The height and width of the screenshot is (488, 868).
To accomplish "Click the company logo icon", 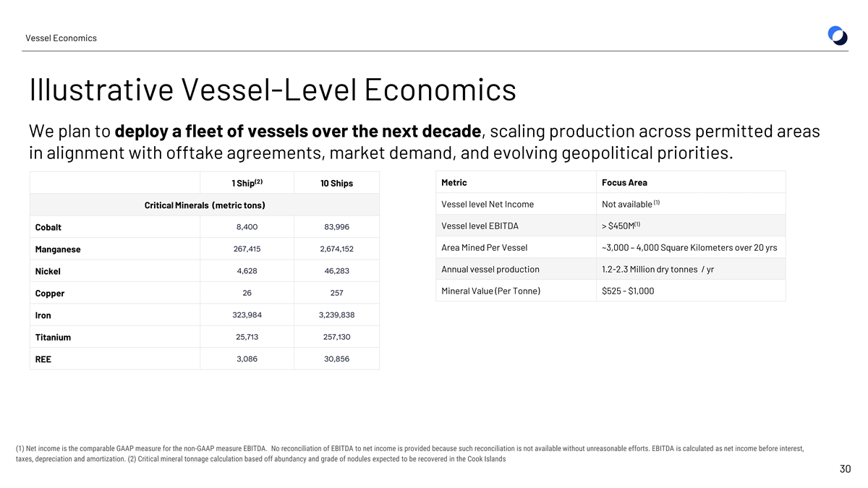I will pos(838,35).
